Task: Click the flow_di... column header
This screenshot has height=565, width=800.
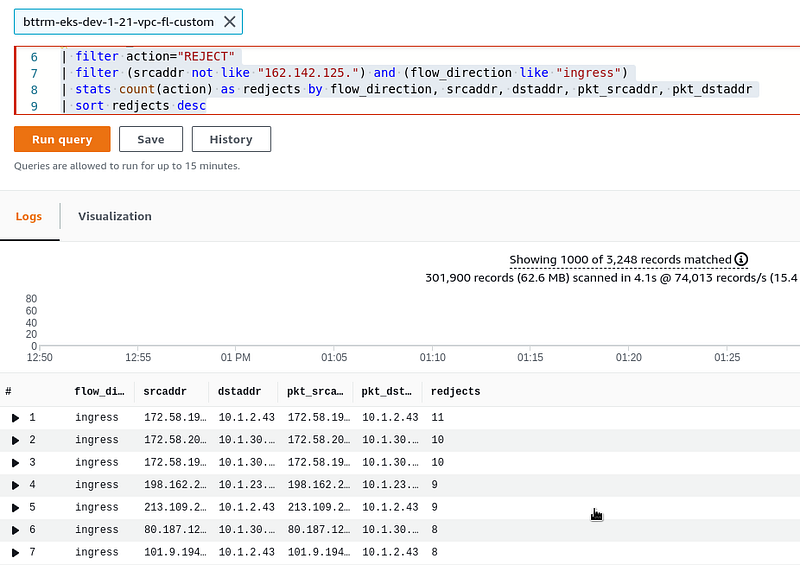Action: pyautogui.click(x=99, y=391)
